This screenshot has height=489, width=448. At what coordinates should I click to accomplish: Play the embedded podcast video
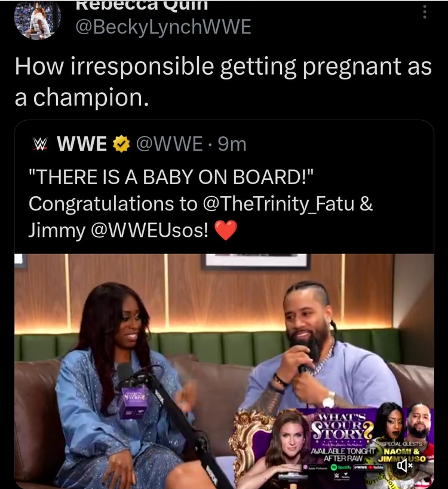(x=224, y=371)
